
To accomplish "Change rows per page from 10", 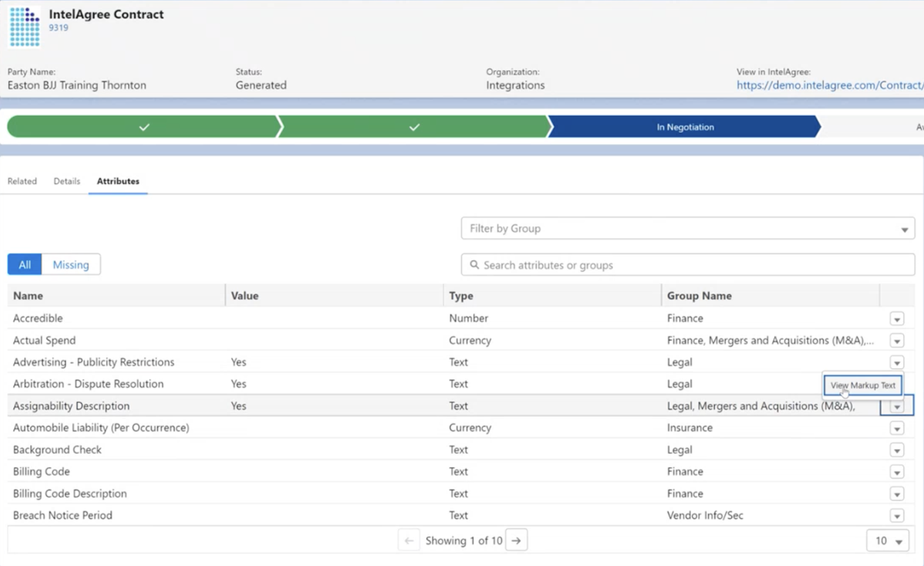I will 887,541.
